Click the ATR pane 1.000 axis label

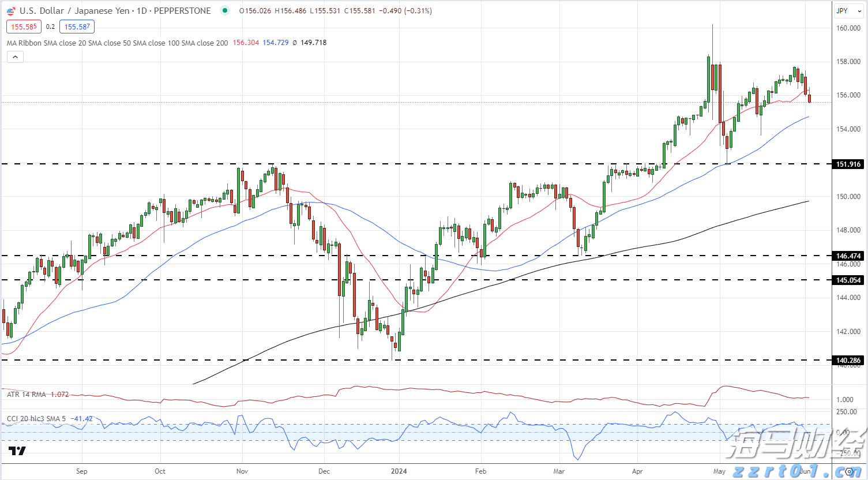(846, 400)
